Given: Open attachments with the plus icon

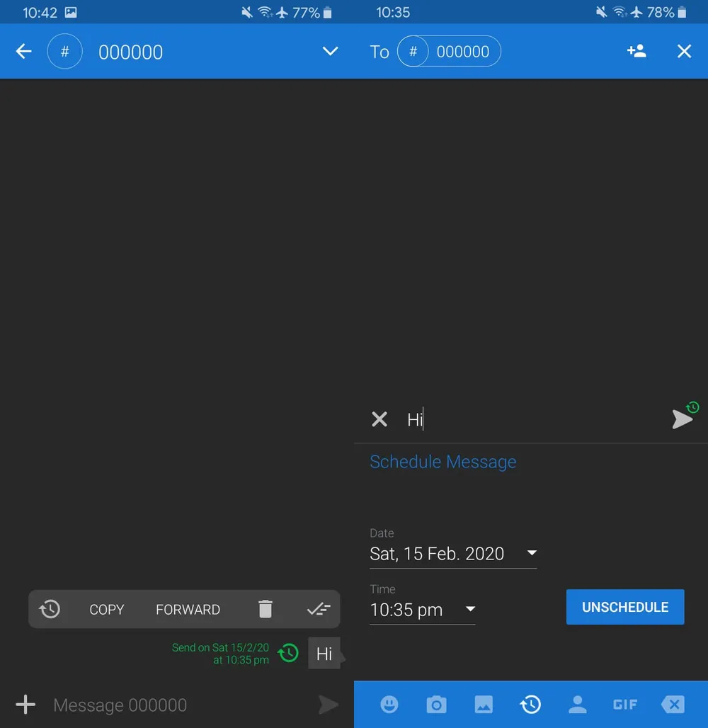Looking at the screenshot, I should (25, 705).
